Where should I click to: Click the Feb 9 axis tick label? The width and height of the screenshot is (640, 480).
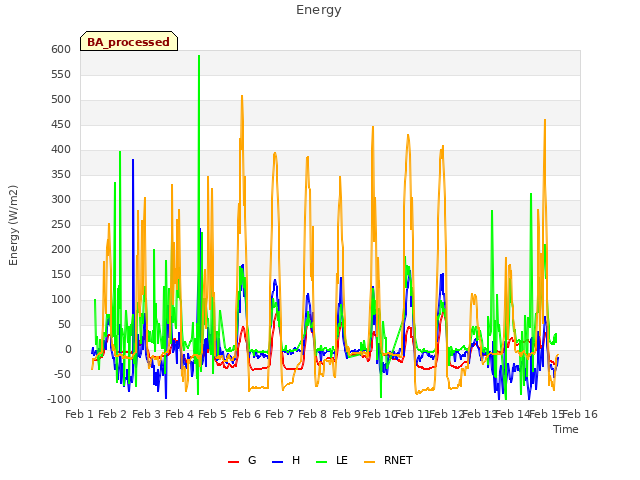(x=346, y=414)
